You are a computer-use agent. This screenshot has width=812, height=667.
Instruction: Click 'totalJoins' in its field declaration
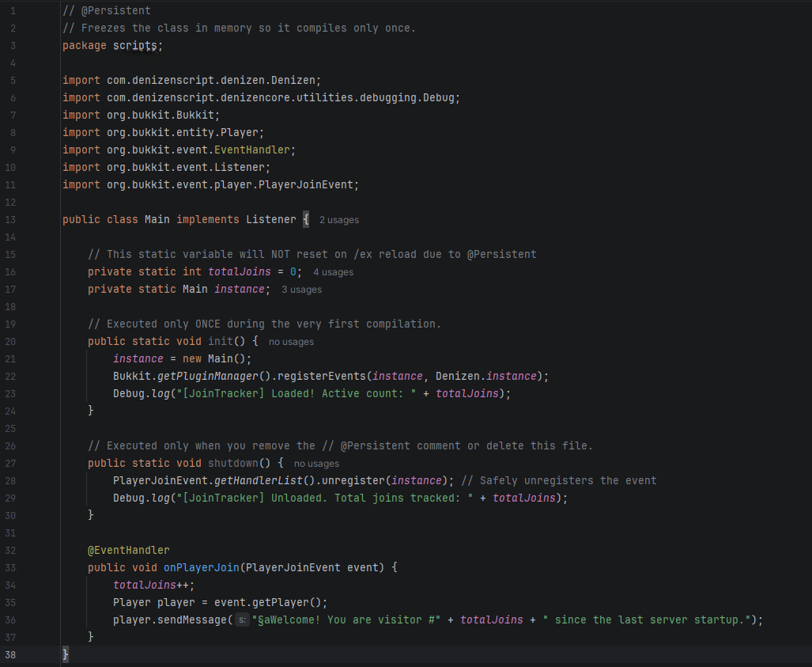pos(240,272)
